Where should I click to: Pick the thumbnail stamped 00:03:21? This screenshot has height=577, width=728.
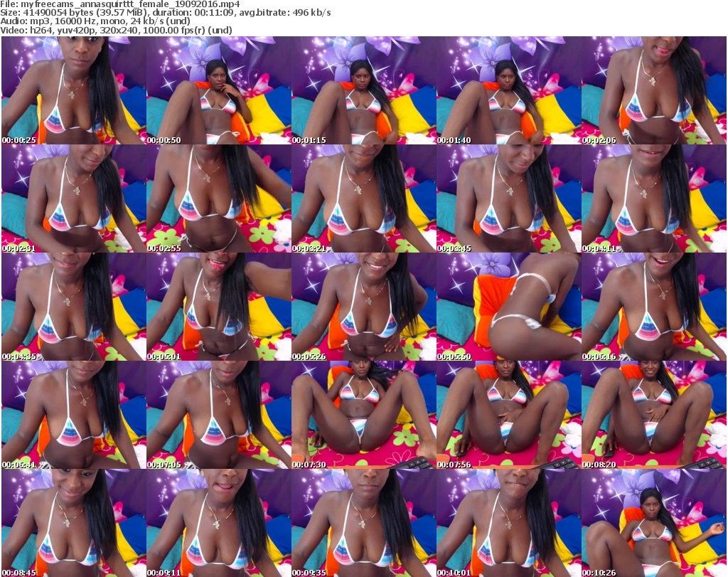pyautogui.click(x=363, y=198)
